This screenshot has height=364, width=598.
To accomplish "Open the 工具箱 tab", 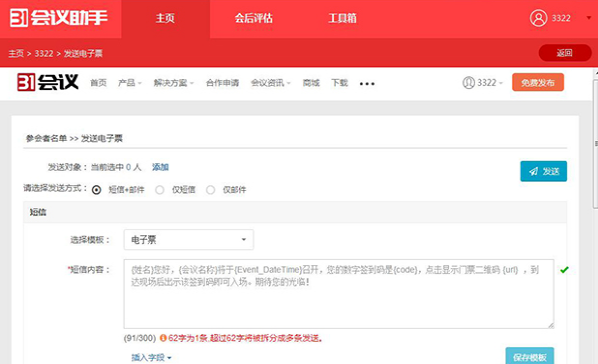I will pyautogui.click(x=342, y=18).
